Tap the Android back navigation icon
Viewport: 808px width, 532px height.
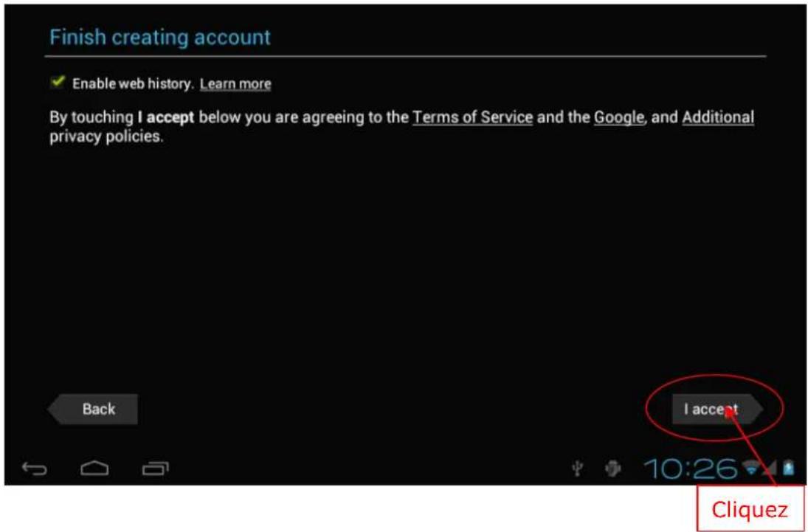(35, 468)
